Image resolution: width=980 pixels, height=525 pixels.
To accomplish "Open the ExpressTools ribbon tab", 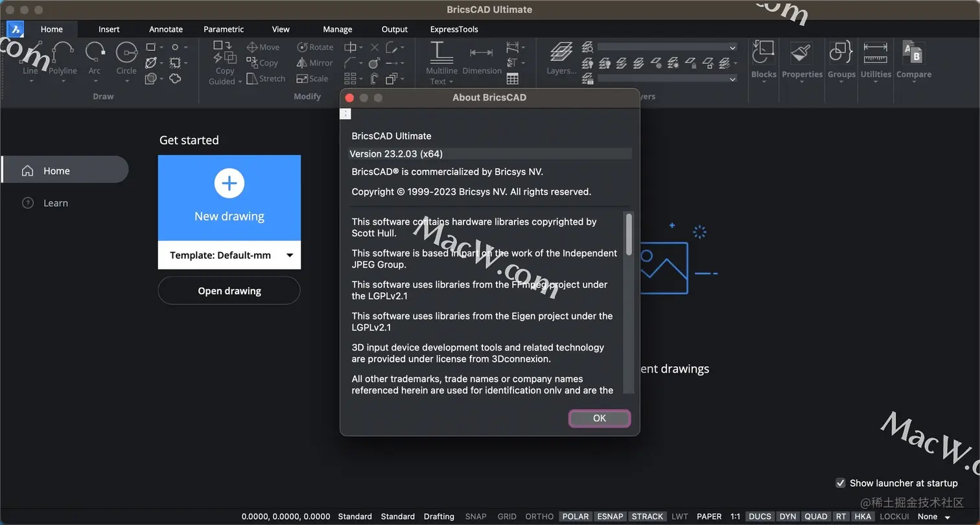I will coord(454,29).
